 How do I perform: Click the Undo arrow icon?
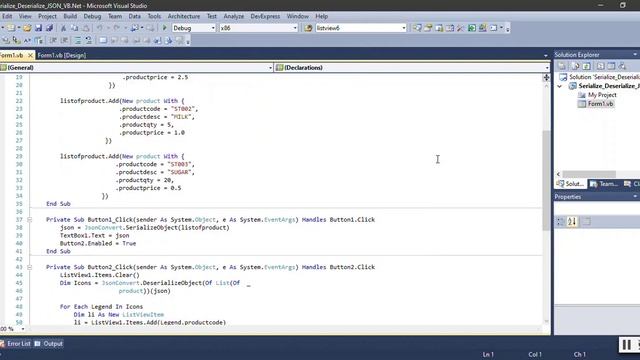(x=100, y=28)
